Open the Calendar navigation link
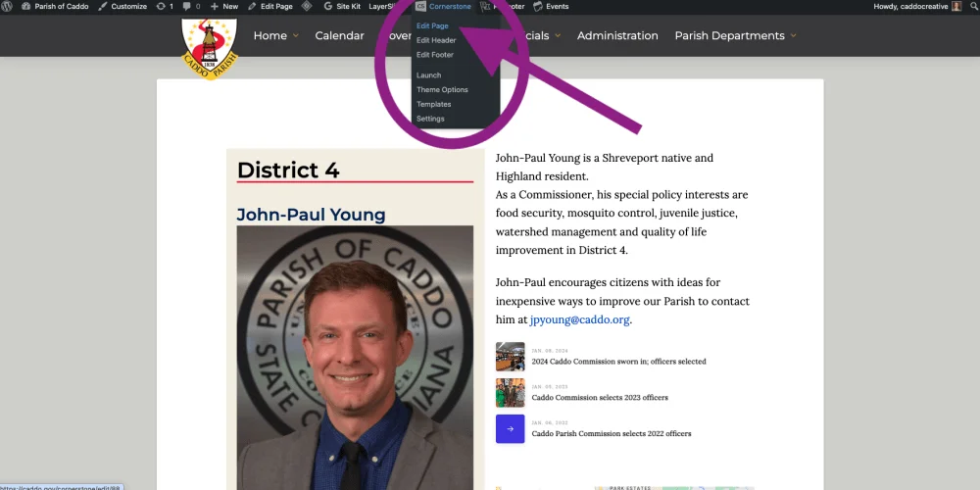980x490 pixels. coord(339,36)
